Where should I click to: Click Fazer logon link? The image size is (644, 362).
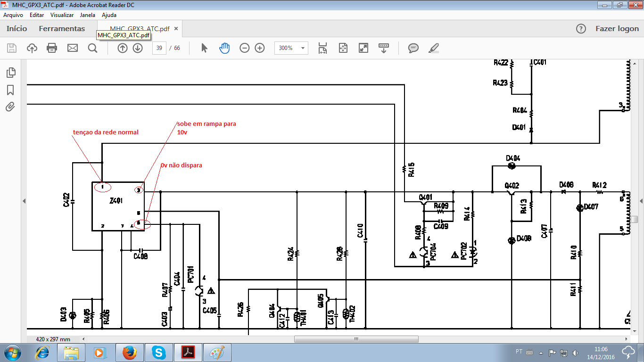[x=617, y=29]
